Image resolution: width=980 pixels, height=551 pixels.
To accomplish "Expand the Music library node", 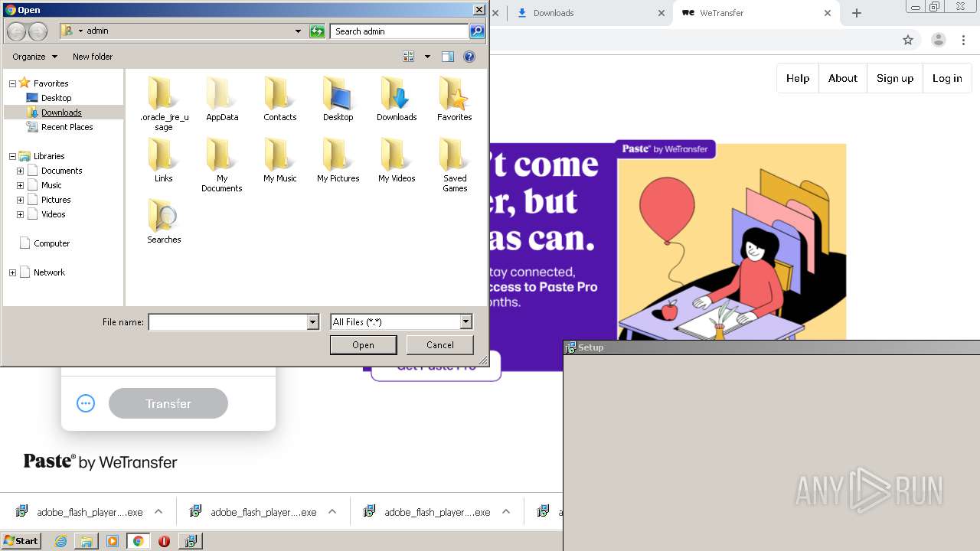I will [x=20, y=185].
